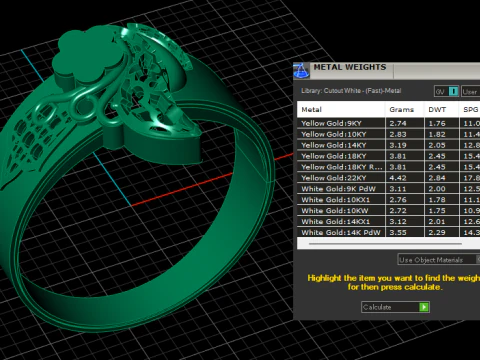Select the White Gold:9K PdW row
This screenshot has width=480, height=360.
coord(388,189)
